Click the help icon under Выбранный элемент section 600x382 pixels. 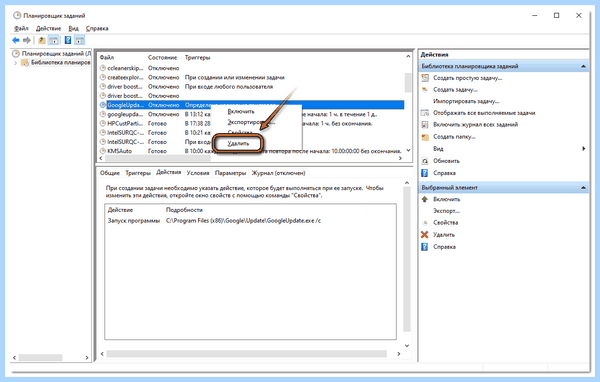click(425, 247)
